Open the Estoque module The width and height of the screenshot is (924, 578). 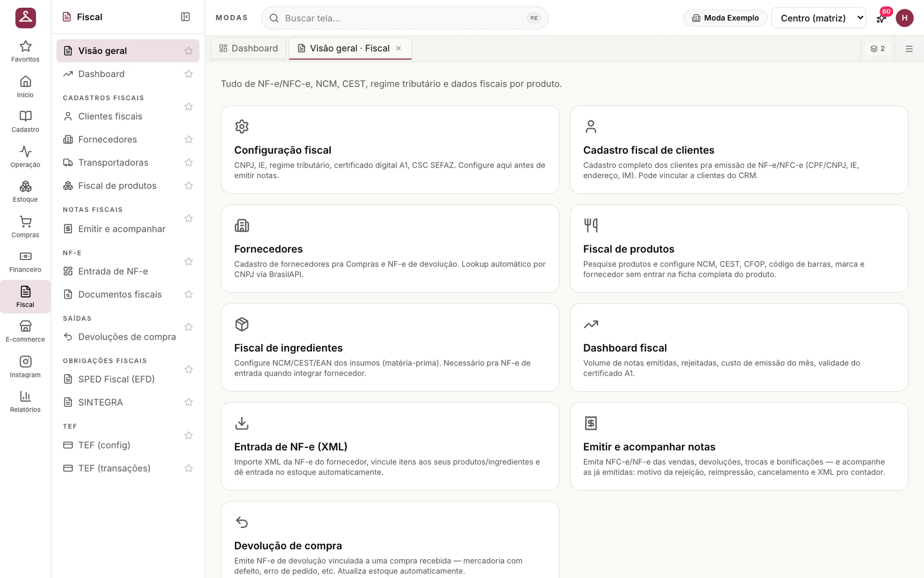click(x=25, y=192)
